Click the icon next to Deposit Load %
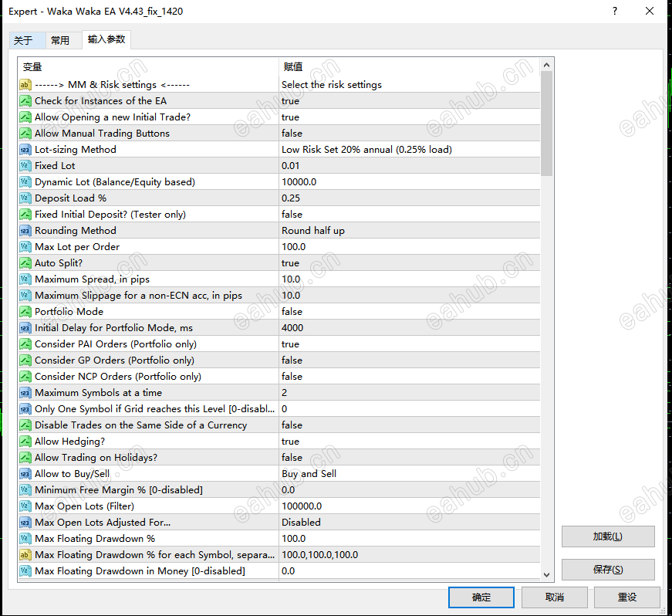This screenshot has height=616, width=672. coord(25,198)
